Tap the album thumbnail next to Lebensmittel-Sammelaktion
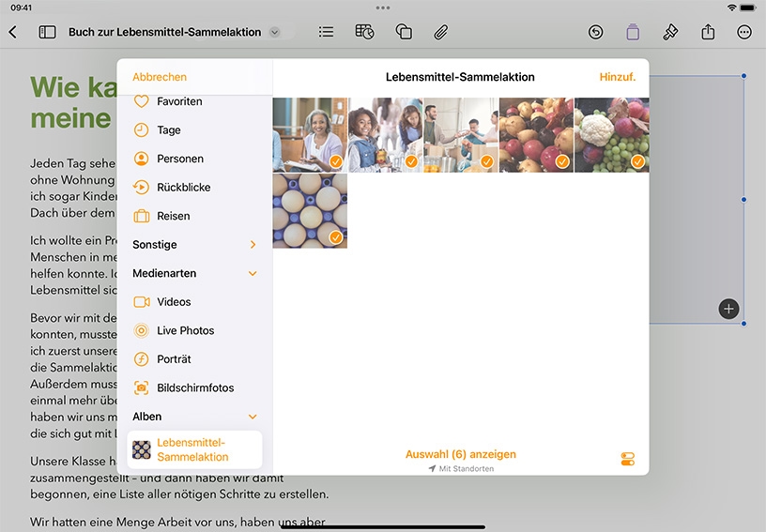This screenshot has height=532, width=766. 142,450
